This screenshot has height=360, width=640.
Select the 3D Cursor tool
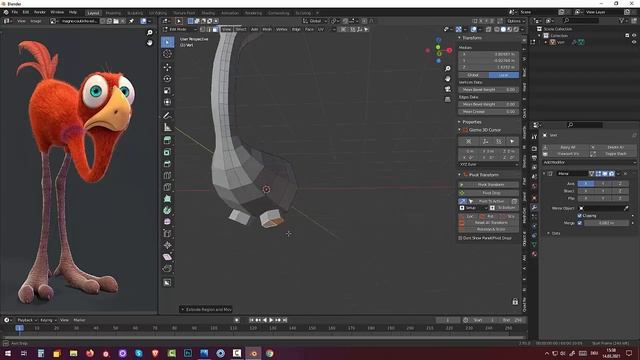click(x=167, y=54)
